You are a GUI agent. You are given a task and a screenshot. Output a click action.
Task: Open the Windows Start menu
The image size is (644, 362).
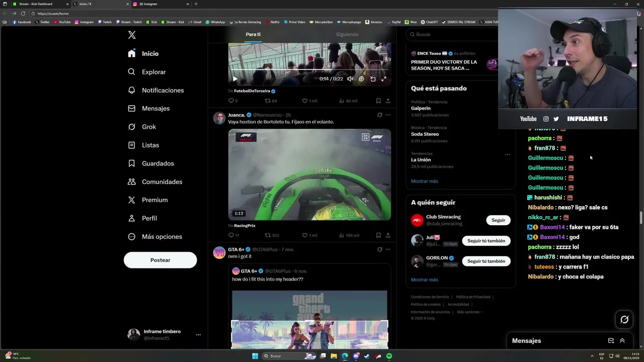(x=255, y=356)
